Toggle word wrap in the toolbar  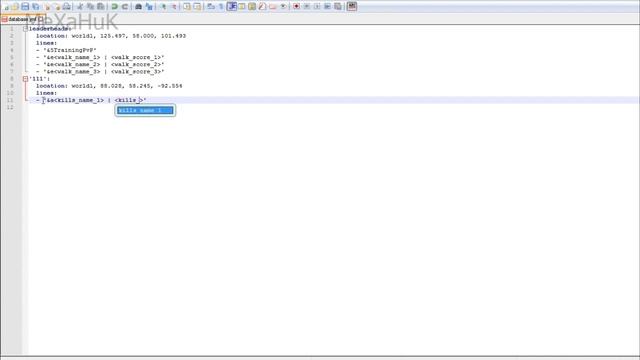coord(211,7)
